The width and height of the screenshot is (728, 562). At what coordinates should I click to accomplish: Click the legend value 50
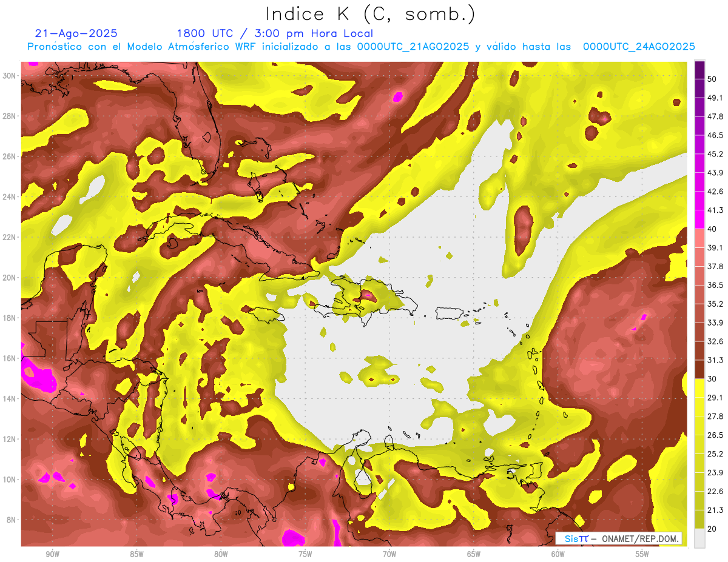(713, 79)
